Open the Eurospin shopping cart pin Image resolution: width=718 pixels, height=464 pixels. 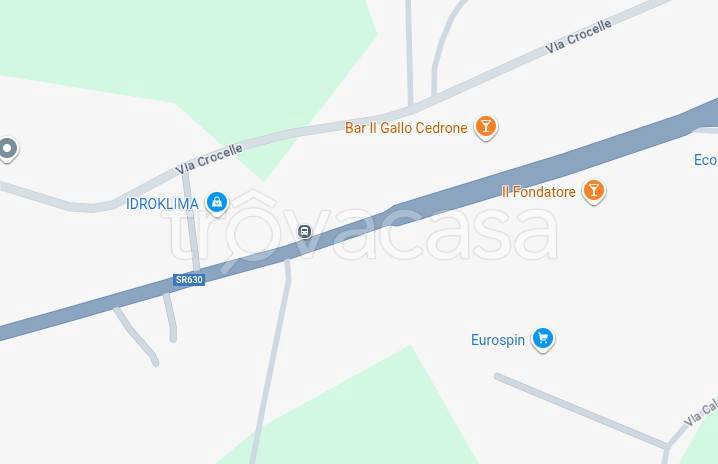[543, 339]
